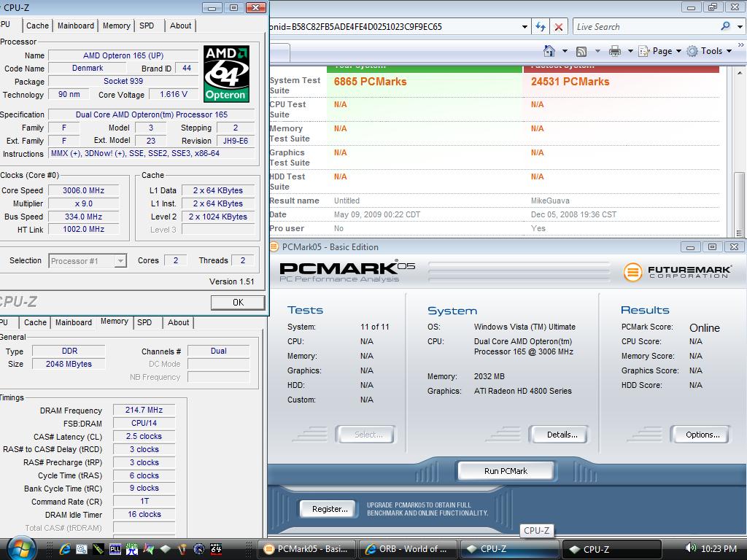Image resolution: width=747 pixels, height=560 pixels.
Task: Switch to PCMark05 taskbar button
Action: click(306, 549)
